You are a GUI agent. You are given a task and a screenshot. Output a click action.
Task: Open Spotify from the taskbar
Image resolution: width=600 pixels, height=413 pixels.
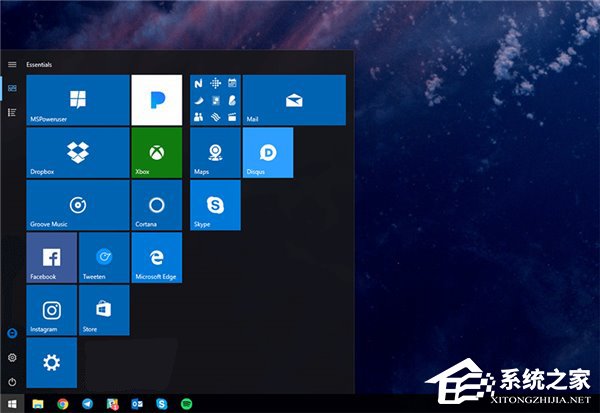186,404
